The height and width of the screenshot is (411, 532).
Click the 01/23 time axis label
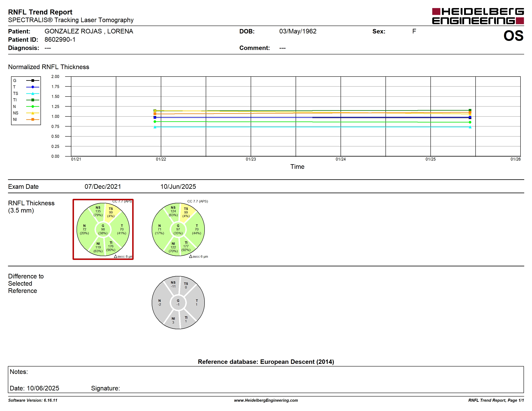[x=251, y=159]
